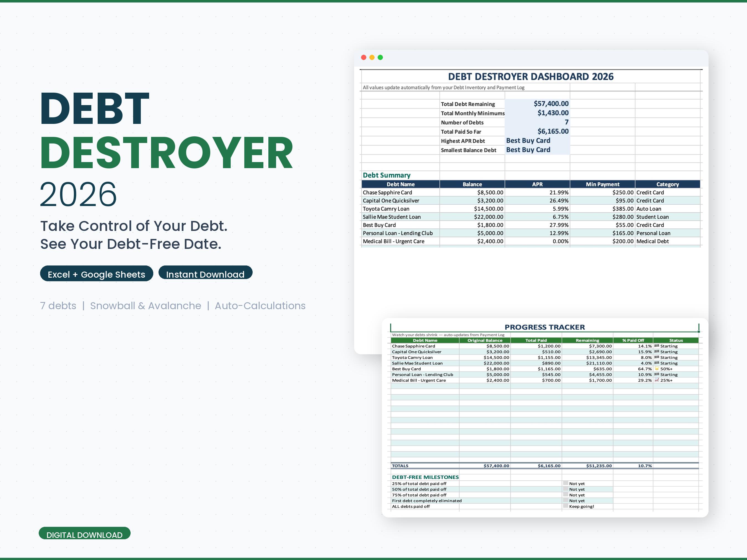Click the star icon next to 50%+ status

coord(657,369)
